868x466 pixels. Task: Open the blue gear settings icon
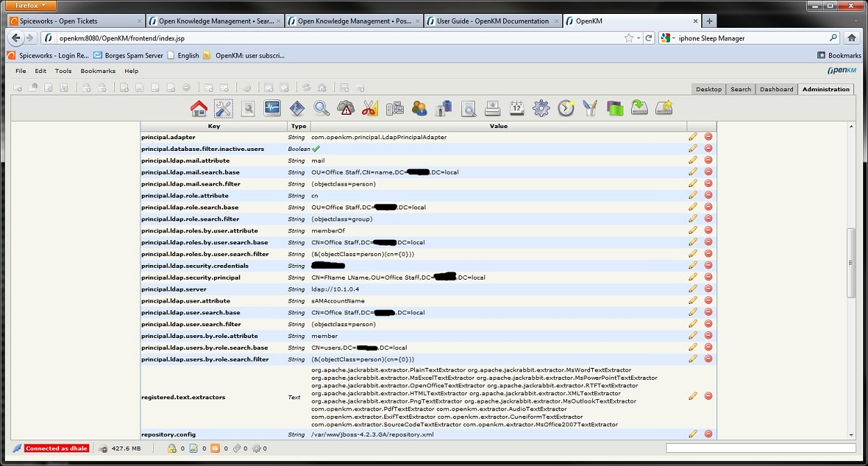[x=541, y=108]
